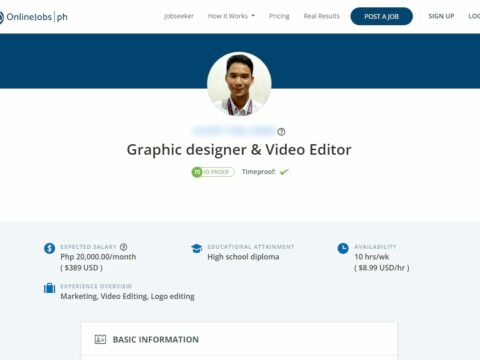This screenshot has height=360, width=480.
Task: Click the ID PROOF score badge
Action: (x=213, y=172)
